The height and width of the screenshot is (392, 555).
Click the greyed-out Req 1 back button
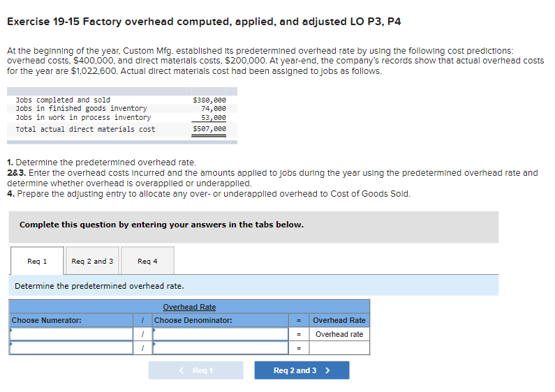(195, 370)
